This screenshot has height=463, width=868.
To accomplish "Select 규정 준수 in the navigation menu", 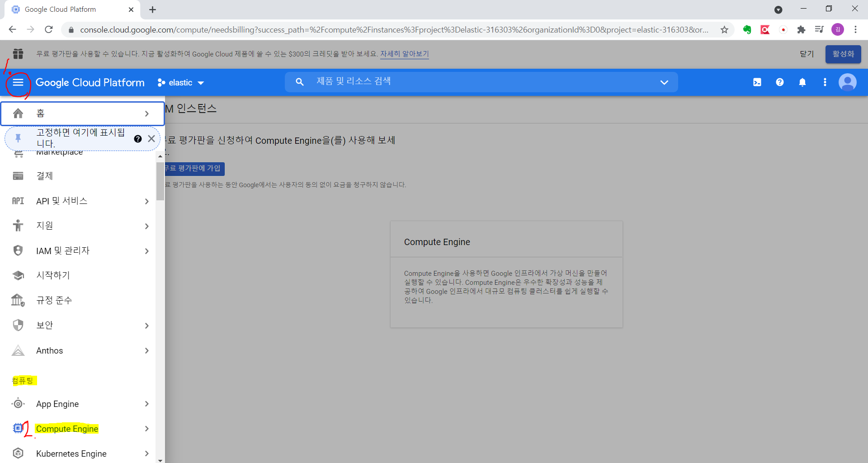I will click(x=78, y=300).
